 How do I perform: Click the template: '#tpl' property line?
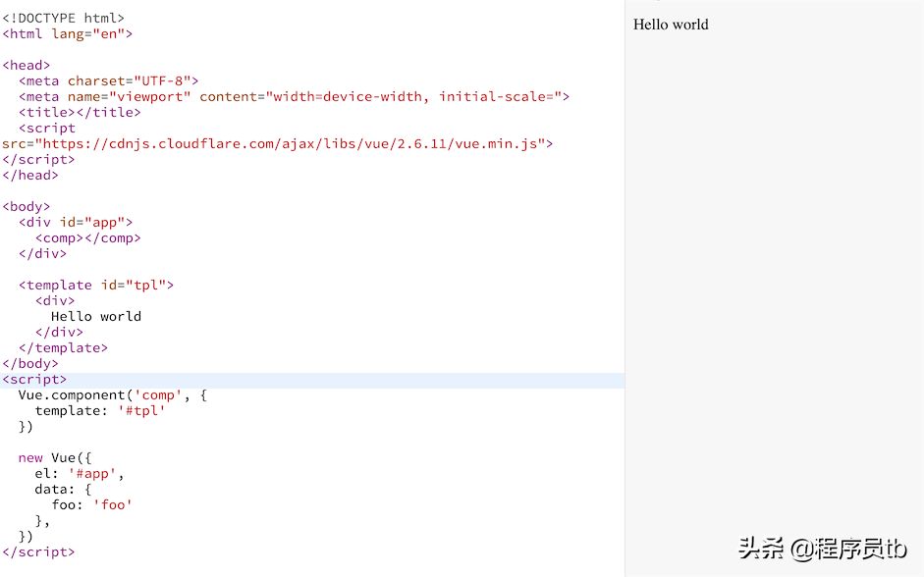(100, 410)
